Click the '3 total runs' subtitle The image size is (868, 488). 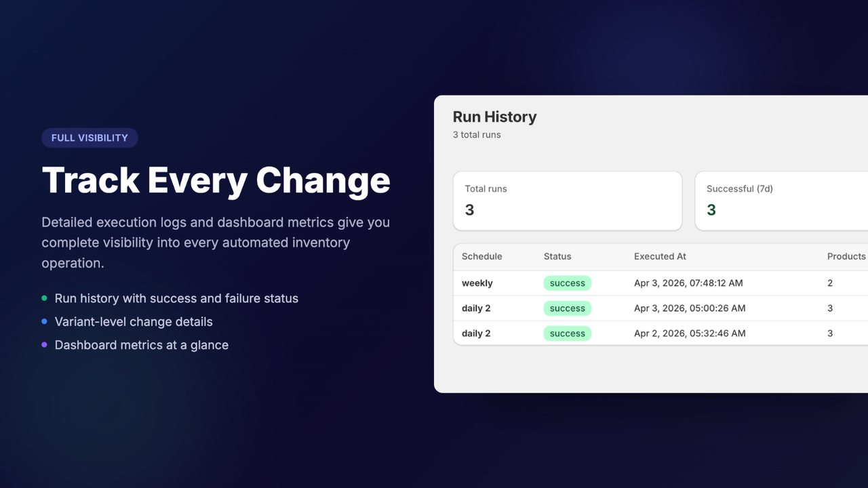[477, 135]
